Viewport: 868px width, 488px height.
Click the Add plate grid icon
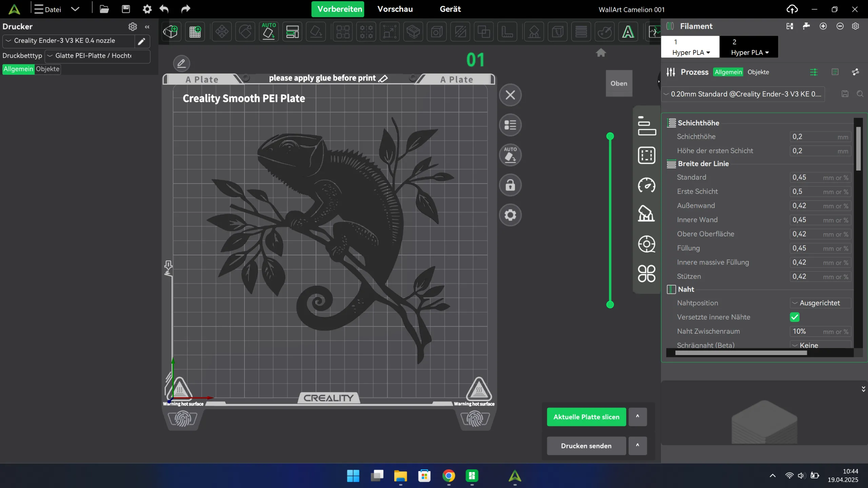[195, 32]
